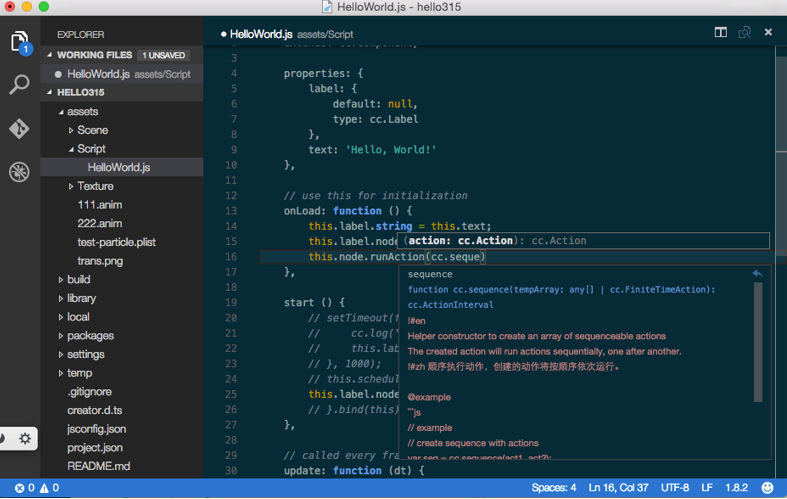Viewport: 787px width, 499px height.
Task: Open the 111.anim file
Action: pos(99,205)
